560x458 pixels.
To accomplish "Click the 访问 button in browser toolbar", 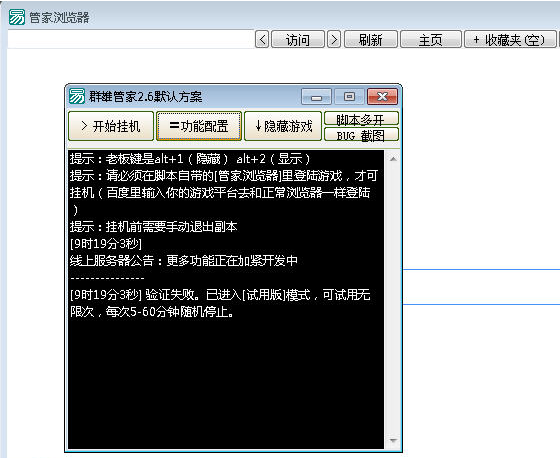I will (298, 39).
